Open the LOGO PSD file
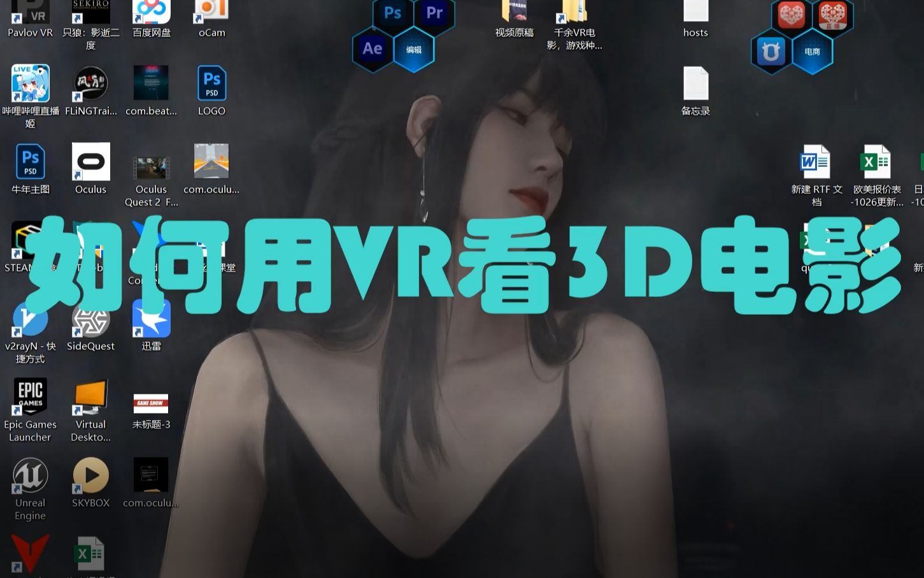 [x=211, y=83]
